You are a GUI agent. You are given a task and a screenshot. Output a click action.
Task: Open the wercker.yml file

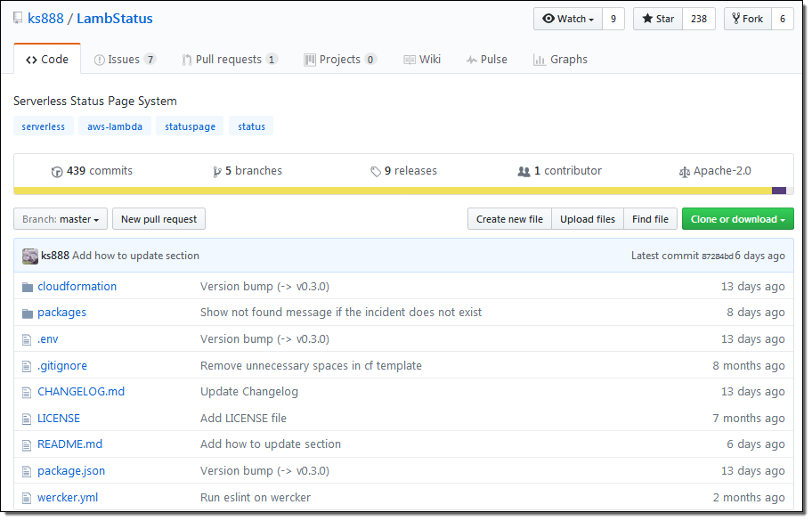tap(68, 498)
